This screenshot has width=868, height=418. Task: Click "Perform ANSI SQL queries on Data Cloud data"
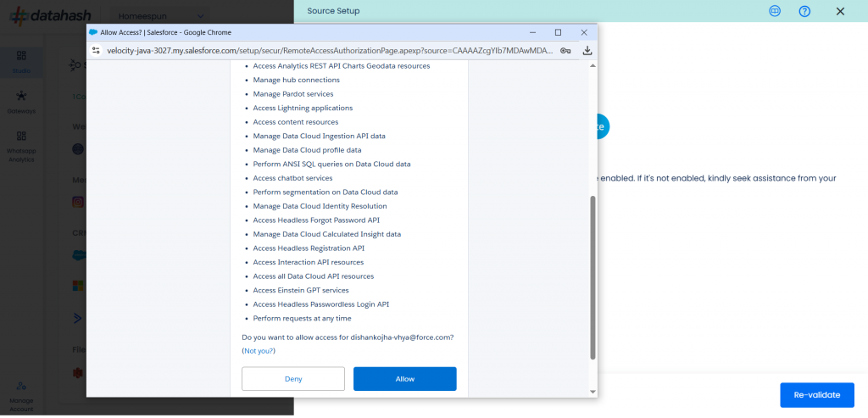[x=331, y=164]
